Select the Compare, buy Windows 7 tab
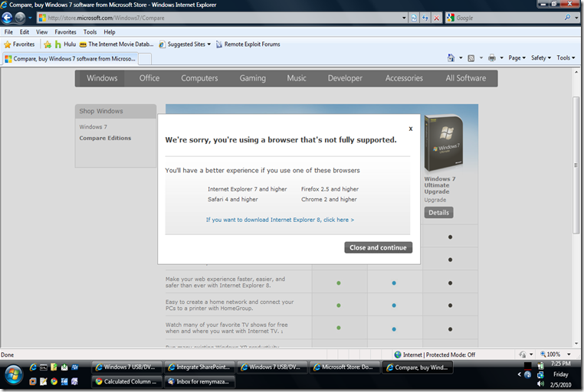Viewport: 584px width, 392px height. (70, 59)
